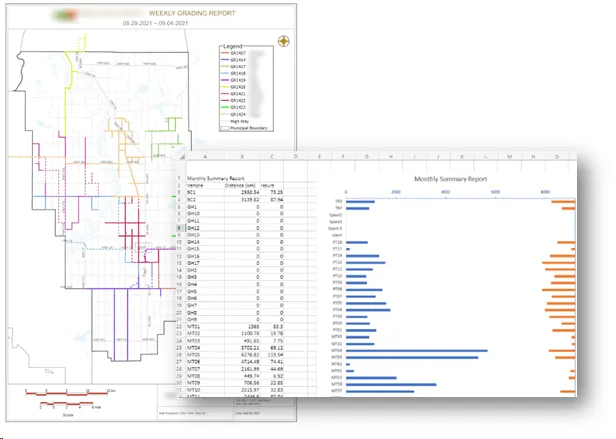This screenshot has height=439, width=616.
Task: Select column K header in the spreadsheet
Action: [462, 156]
